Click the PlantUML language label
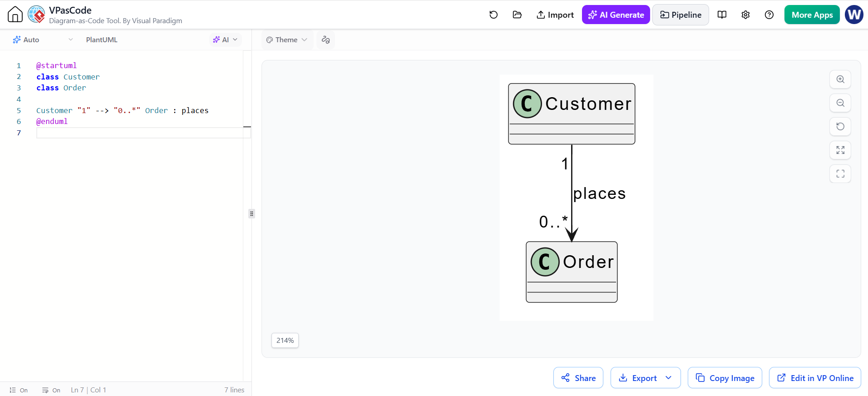Viewport: 868px width, 396px height. tap(102, 40)
